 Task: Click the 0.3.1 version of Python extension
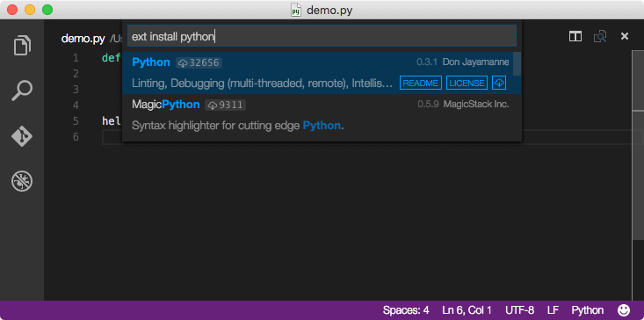point(427,62)
